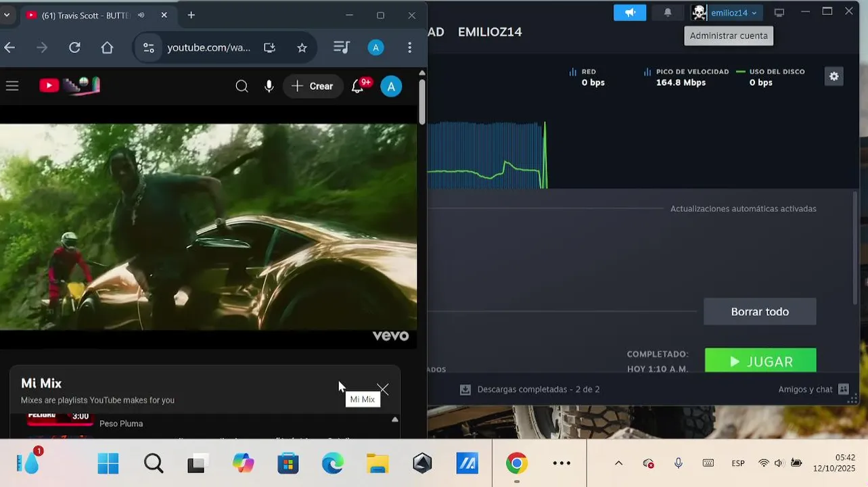The image size is (868, 487).
Task: Click the tray cloud sync error icon
Action: 648,463
